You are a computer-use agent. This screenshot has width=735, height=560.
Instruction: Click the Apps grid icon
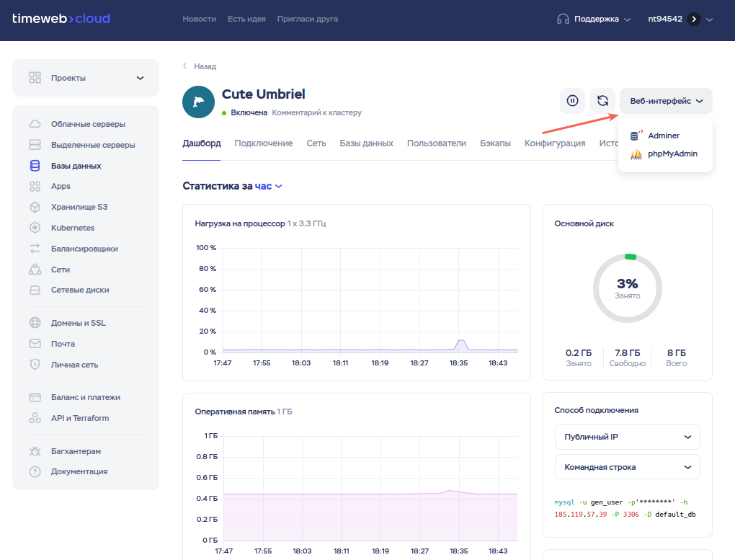(x=35, y=186)
